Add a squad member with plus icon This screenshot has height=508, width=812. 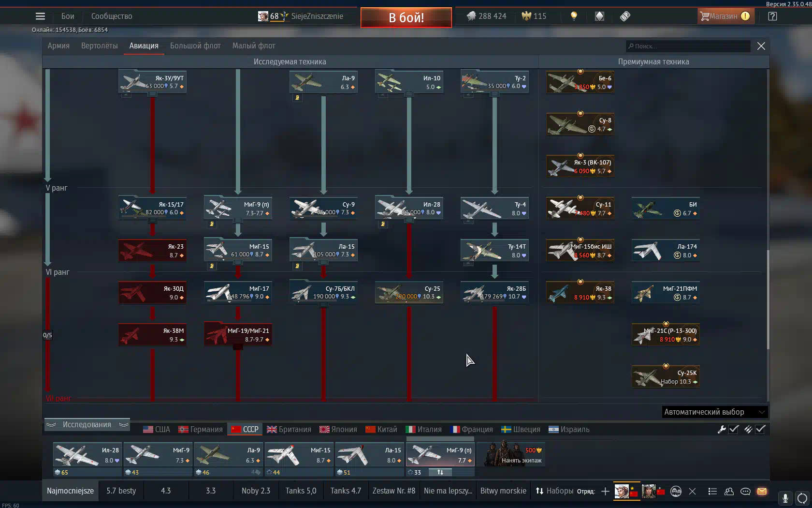click(605, 491)
